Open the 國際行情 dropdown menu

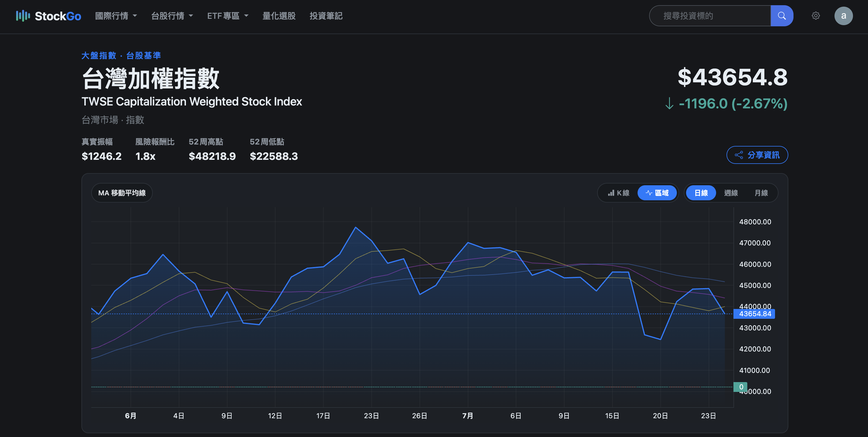coord(116,16)
